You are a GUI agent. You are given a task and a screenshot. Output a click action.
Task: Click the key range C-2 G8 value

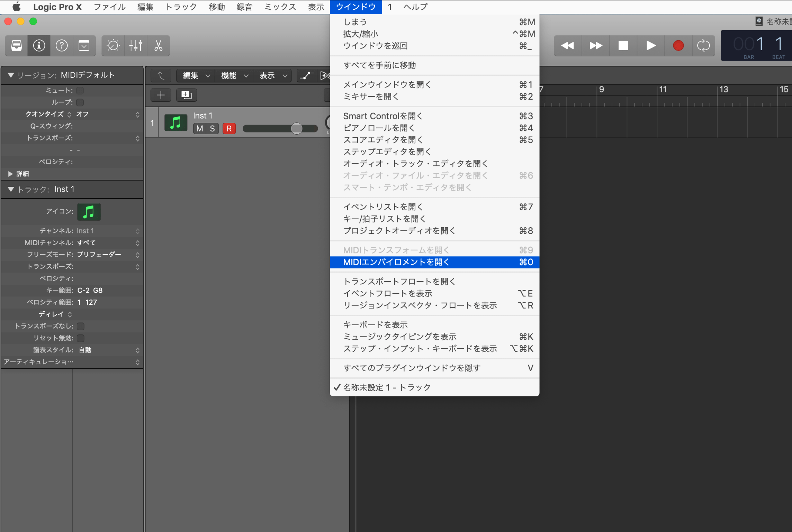tap(90, 291)
